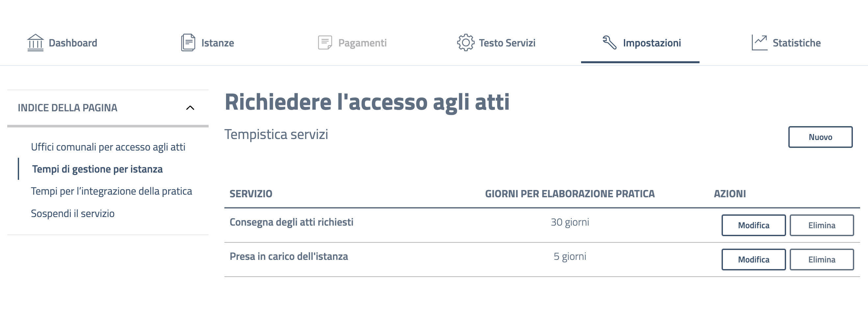Delete Presa in carico dell'istanza row

(x=821, y=260)
